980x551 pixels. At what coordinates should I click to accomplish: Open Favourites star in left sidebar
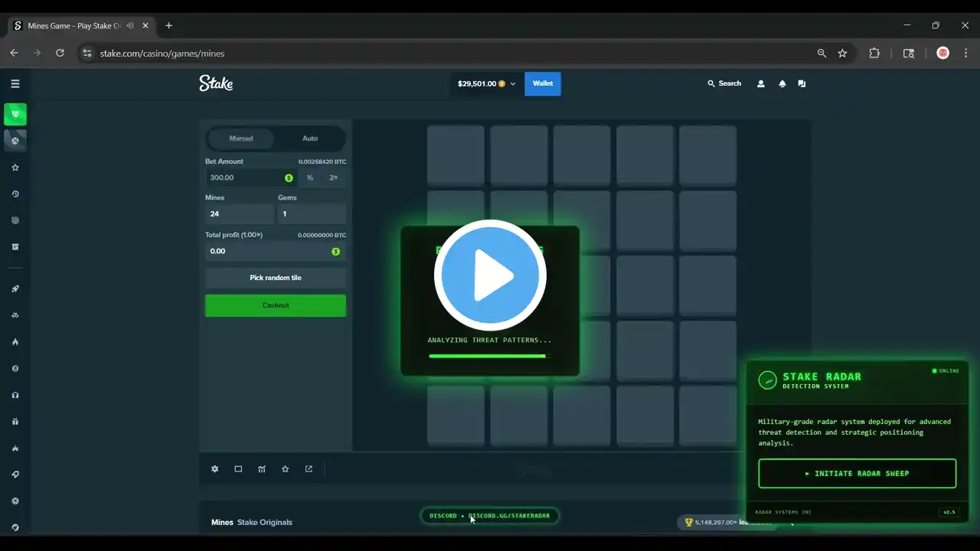(x=15, y=168)
